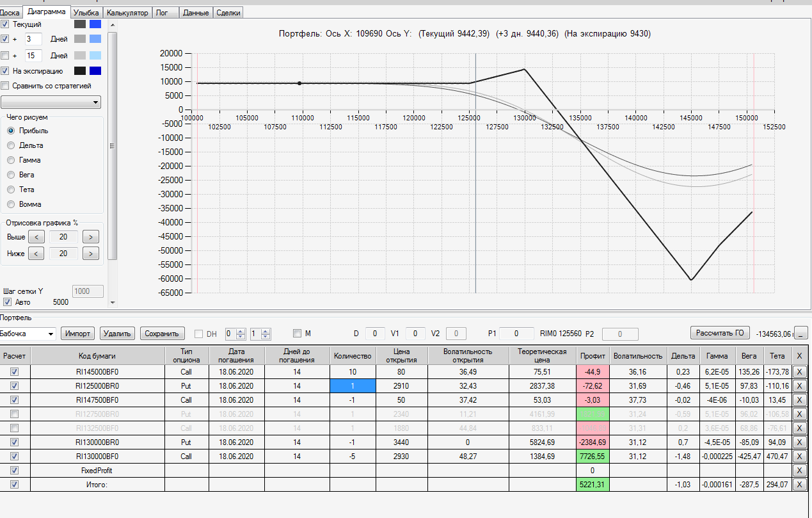The width and height of the screenshot is (812, 518).
Task: Enable Сравнить со стратегией checkbox
Action: [5, 86]
